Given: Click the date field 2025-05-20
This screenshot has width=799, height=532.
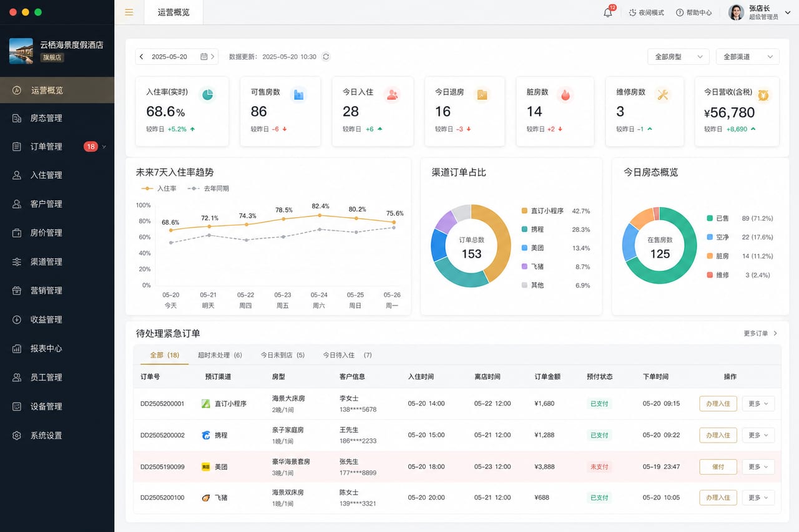Looking at the screenshot, I should click(177, 57).
